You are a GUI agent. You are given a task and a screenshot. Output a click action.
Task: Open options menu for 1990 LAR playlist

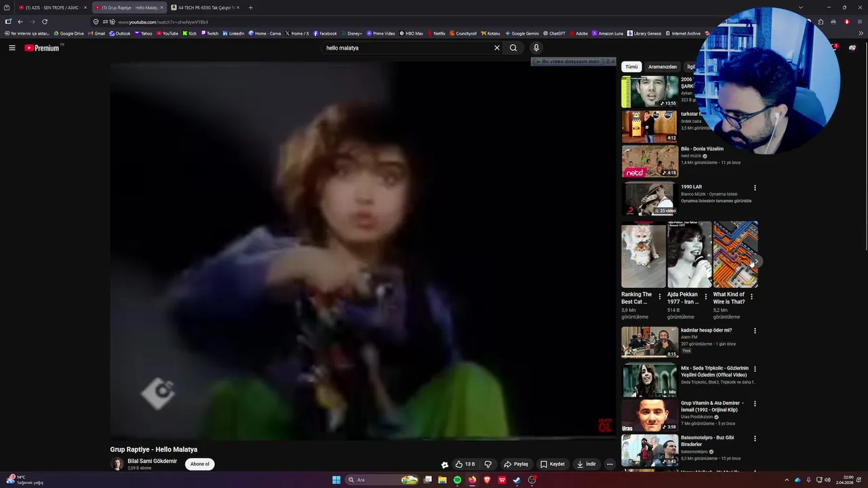coord(755,188)
